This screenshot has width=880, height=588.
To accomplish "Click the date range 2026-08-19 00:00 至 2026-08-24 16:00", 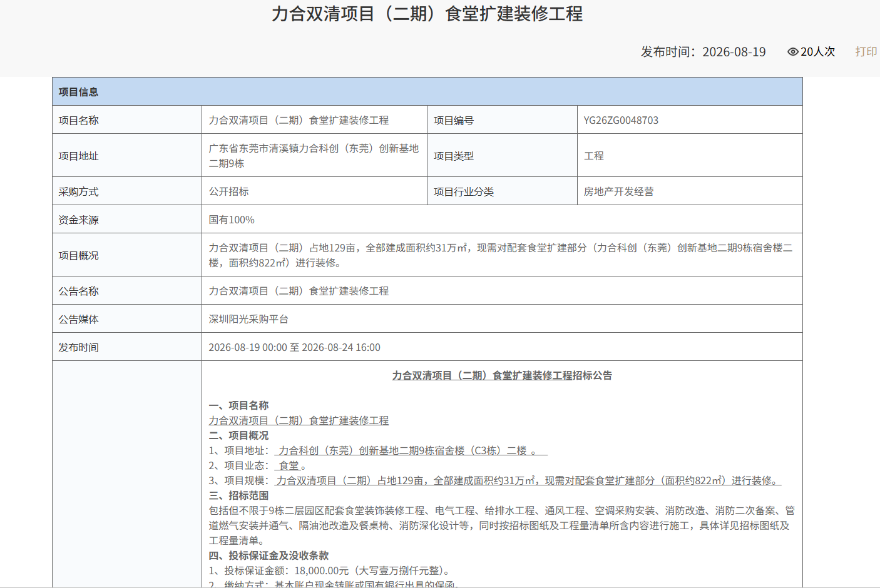I will 294,347.
